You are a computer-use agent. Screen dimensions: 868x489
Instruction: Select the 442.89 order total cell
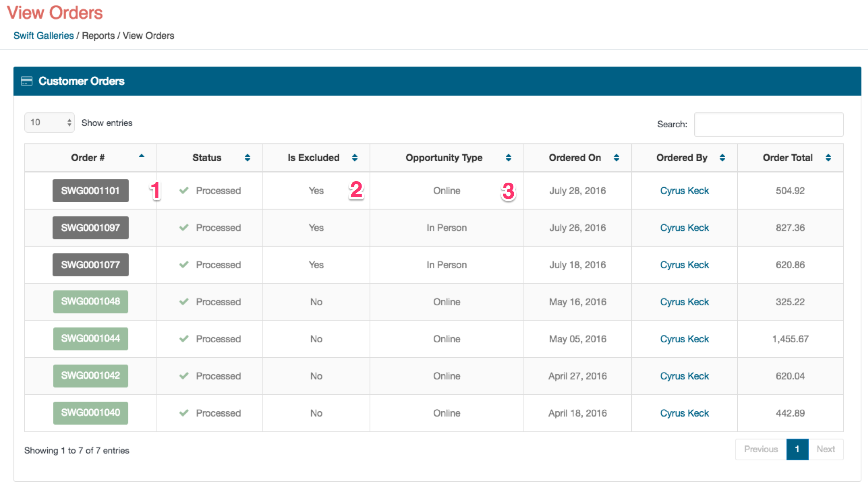[790, 413]
